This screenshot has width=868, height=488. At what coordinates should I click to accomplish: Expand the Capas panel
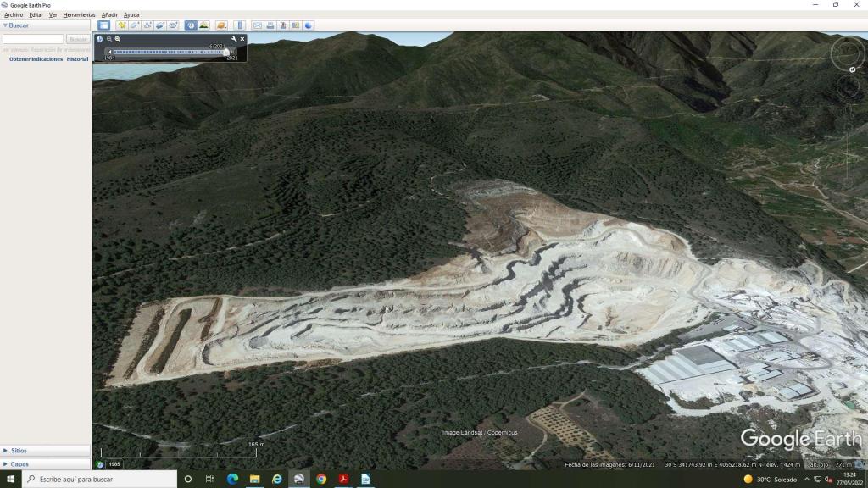(19, 463)
